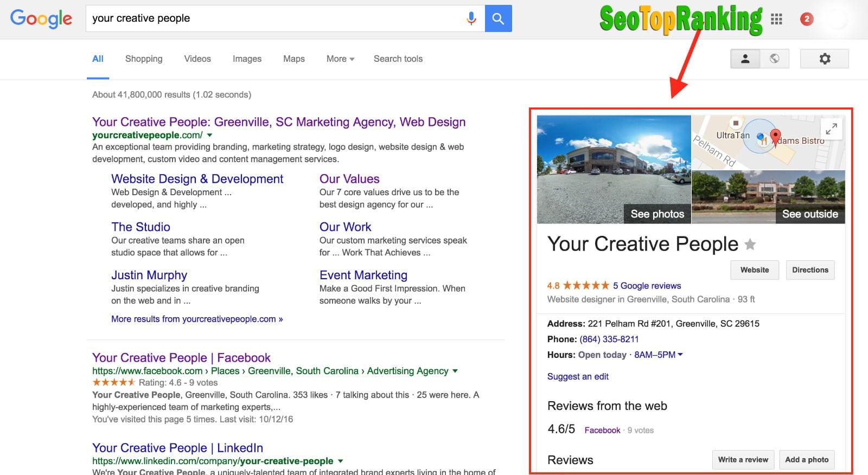Open the Google apps grid icon
Image resolution: width=868 pixels, height=475 pixels.
pos(777,19)
